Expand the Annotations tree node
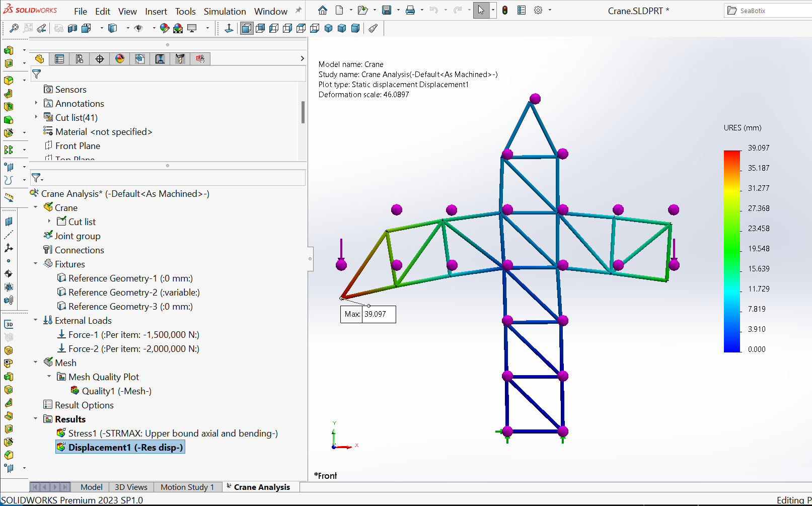Image resolution: width=812 pixels, height=506 pixels. click(x=36, y=103)
